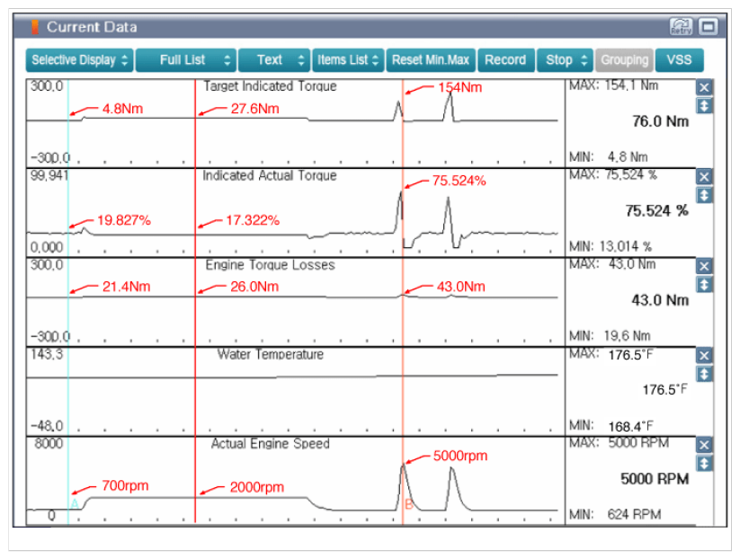Remove the Water Temperature graph
This screenshot has width=740, height=560.
click(704, 355)
